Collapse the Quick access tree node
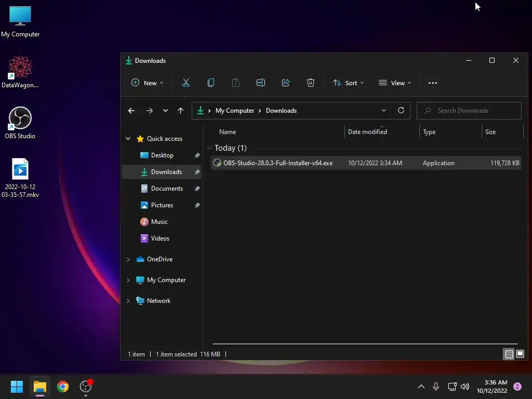The height and width of the screenshot is (399, 532). [128, 138]
